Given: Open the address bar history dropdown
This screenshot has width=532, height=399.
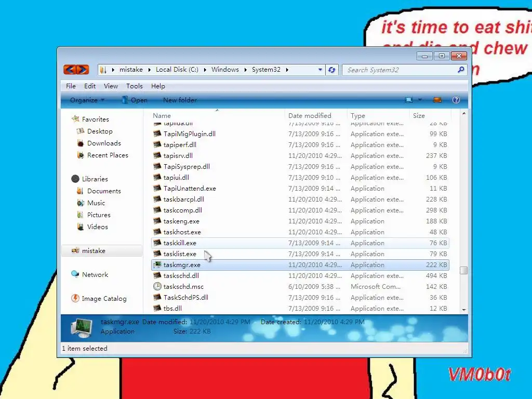Looking at the screenshot, I should (320, 70).
